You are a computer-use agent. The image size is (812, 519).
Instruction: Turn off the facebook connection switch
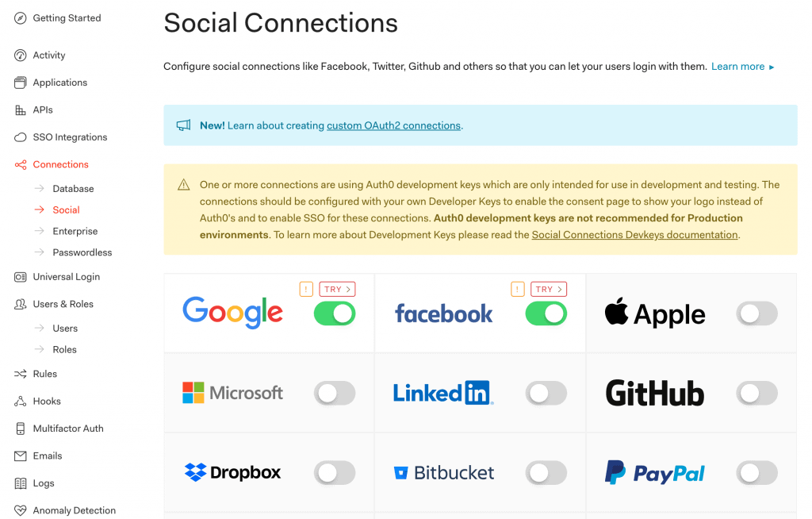546,314
